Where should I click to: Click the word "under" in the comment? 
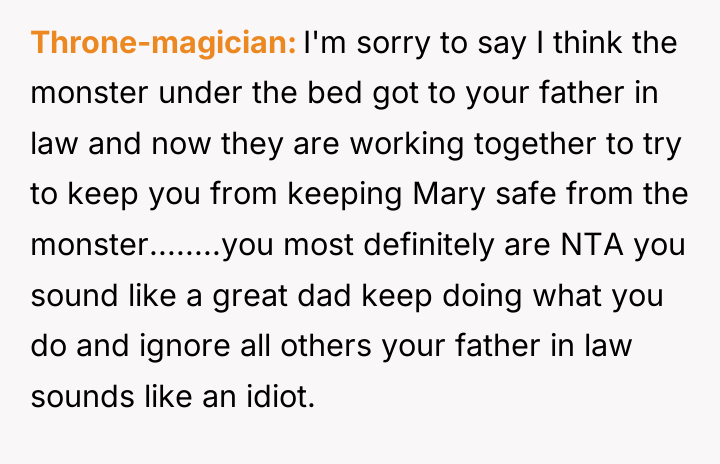coord(200,92)
